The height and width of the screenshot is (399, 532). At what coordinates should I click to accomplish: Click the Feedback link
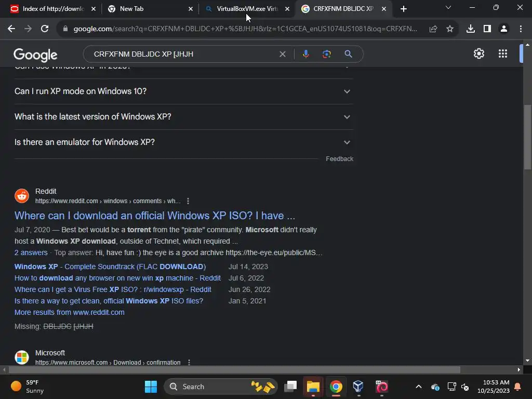[x=339, y=159]
